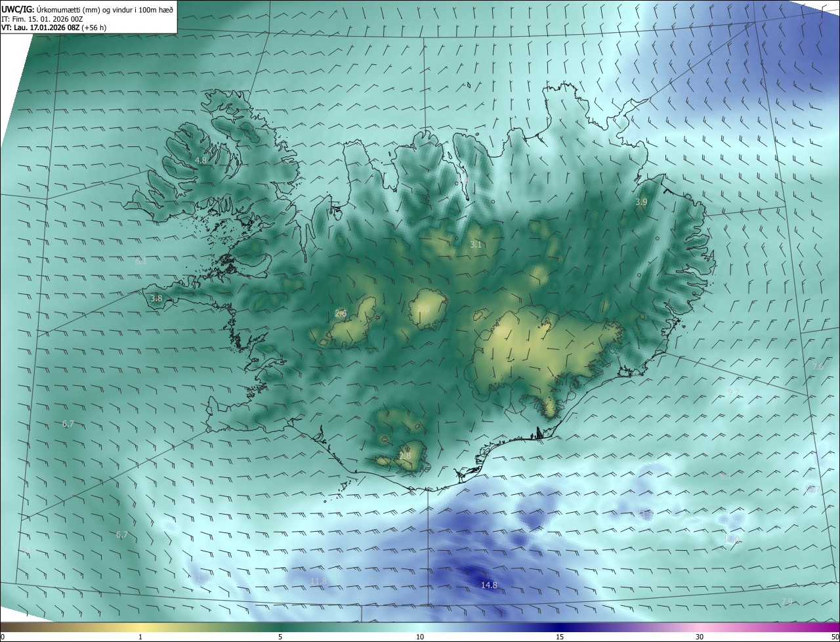Viewport: 840px width, 642px height.
Task: Click the 7.6 value label near the eastern edge
Action: point(818,367)
